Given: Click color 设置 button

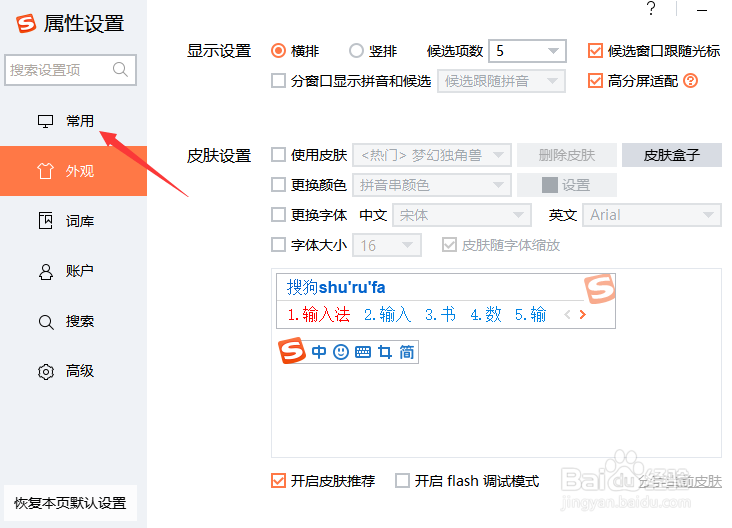Looking at the screenshot, I should coord(567,185).
